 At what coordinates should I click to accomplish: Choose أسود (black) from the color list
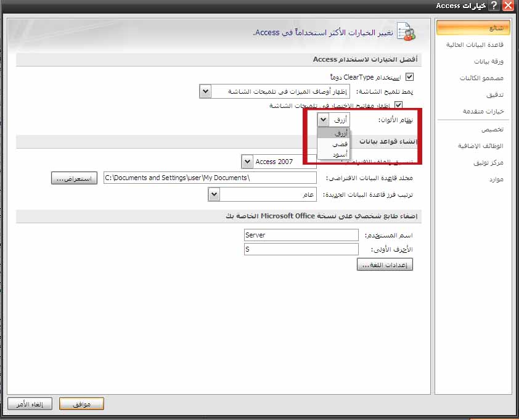point(333,154)
